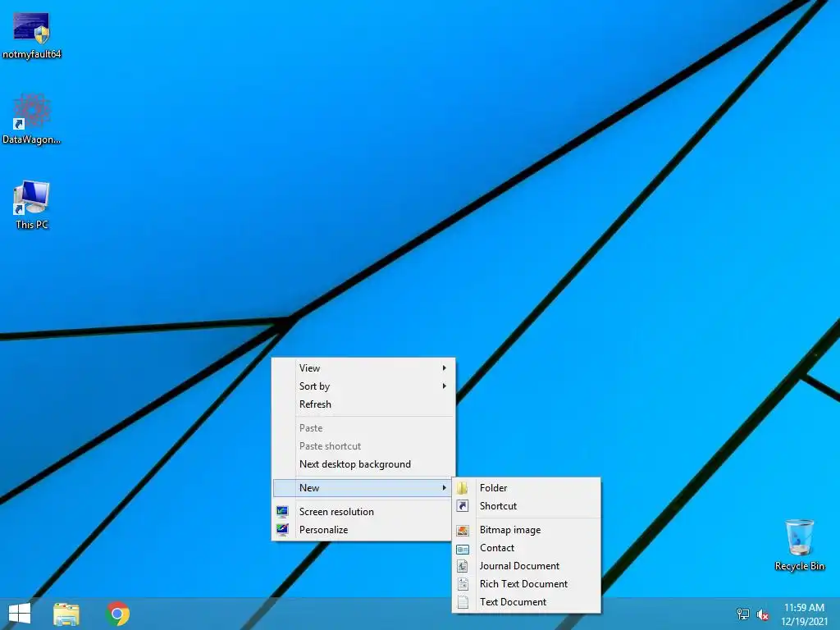Create a new Text Document
This screenshot has height=630, width=840.
527,602
